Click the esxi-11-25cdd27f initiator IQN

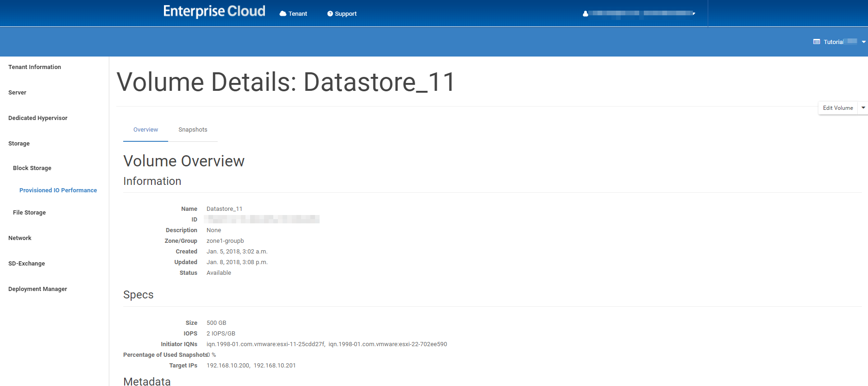click(x=265, y=344)
